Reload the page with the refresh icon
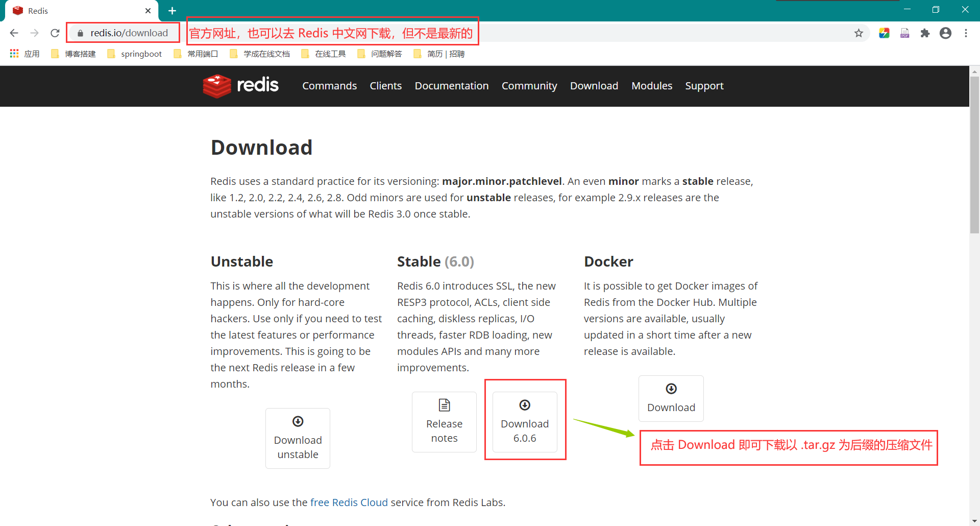This screenshot has width=980, height=526. coord(55,33)
